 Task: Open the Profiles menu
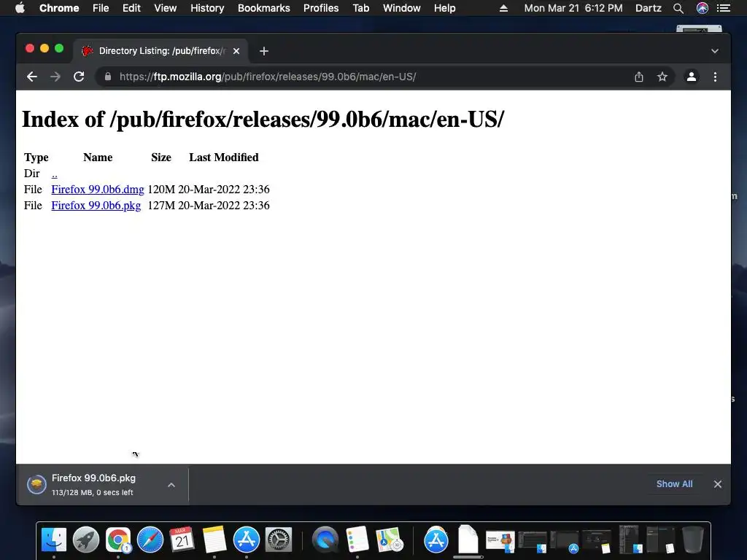coord(321,8)
